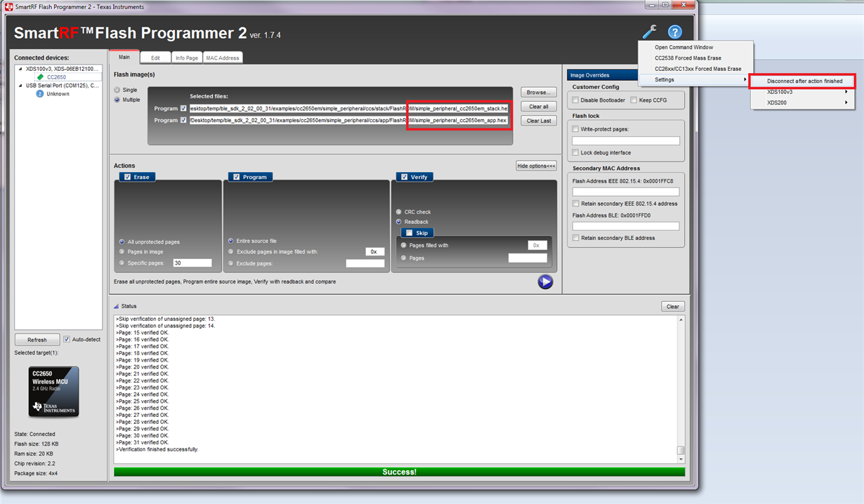Collapse the Status section triangle
Image resolution: width=864 pixels, height=504 pixels.
click(x=117, y=306)
